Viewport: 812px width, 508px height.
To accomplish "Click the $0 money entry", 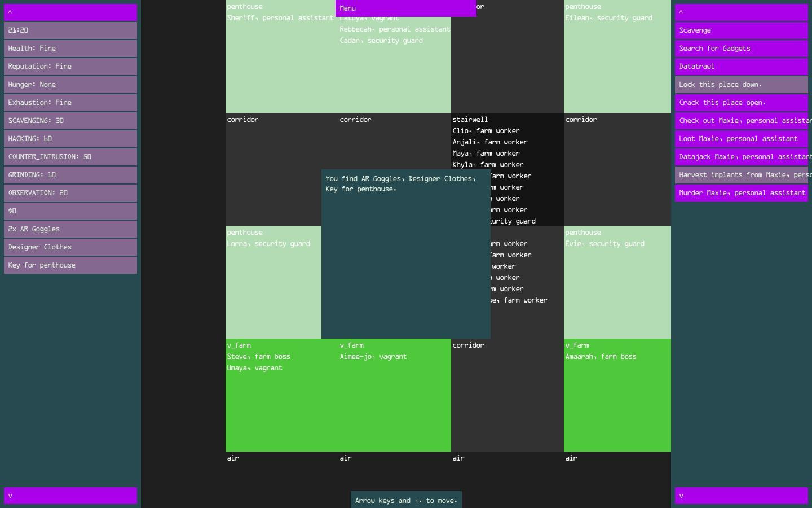I will (70, 211).
